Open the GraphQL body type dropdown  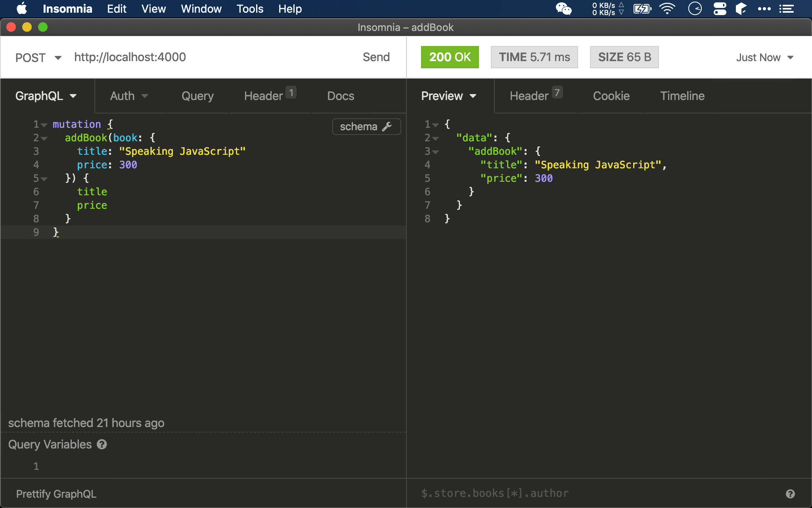46,96
